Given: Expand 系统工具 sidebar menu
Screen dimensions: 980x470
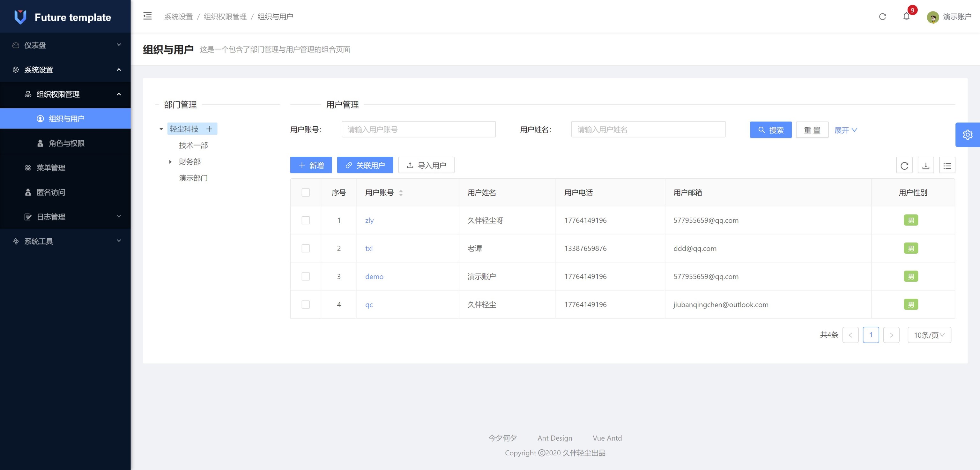Looking at the screenshot, I should pyautogui.click(x=65, y=241).
